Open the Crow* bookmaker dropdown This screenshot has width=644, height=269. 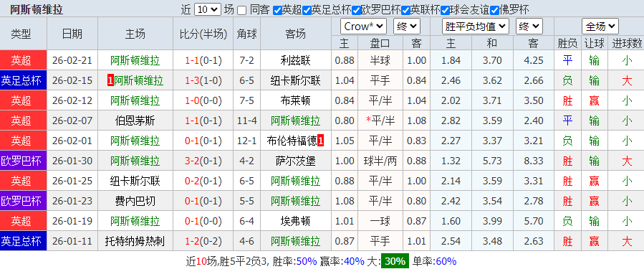click(x=363, y=27)
